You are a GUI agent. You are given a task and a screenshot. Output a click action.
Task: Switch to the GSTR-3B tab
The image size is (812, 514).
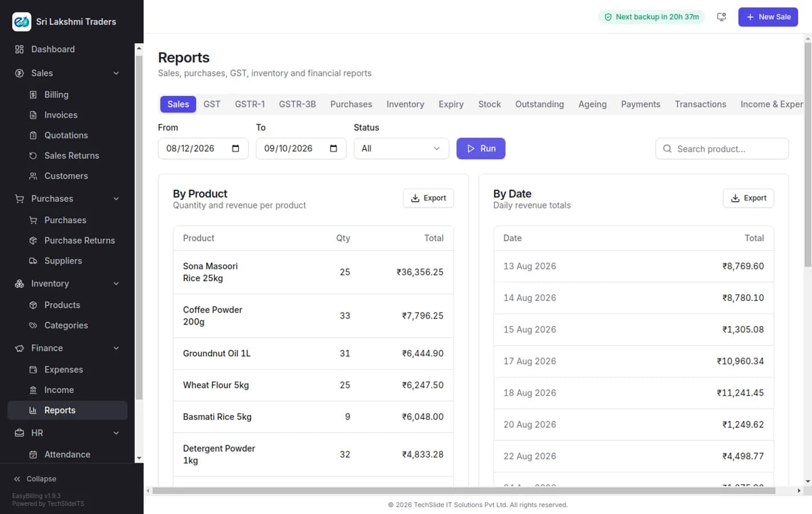click(297, 104)
